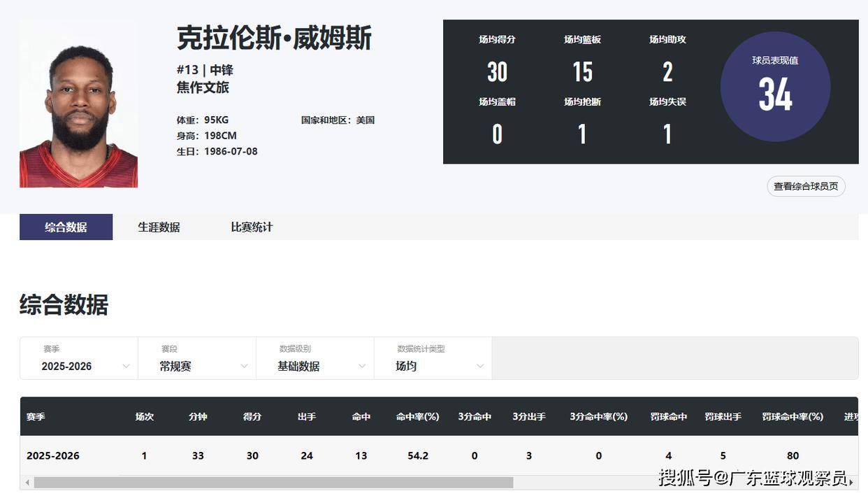
Task: Click the 场次 column header
Action: pos(145,417)
